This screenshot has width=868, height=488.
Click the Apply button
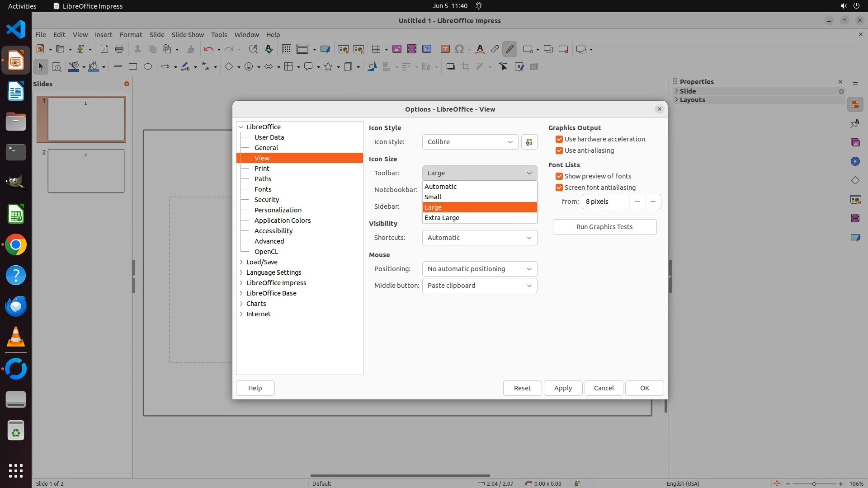tap(563, 388)
